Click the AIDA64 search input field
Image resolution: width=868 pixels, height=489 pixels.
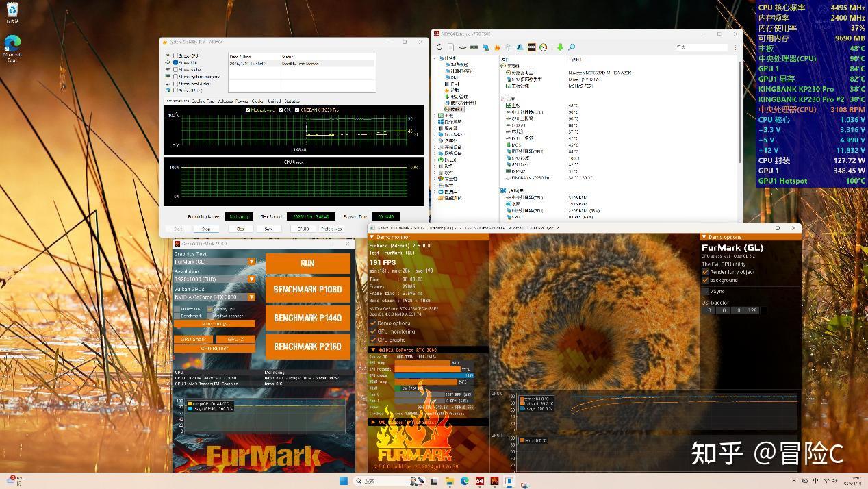701,47
